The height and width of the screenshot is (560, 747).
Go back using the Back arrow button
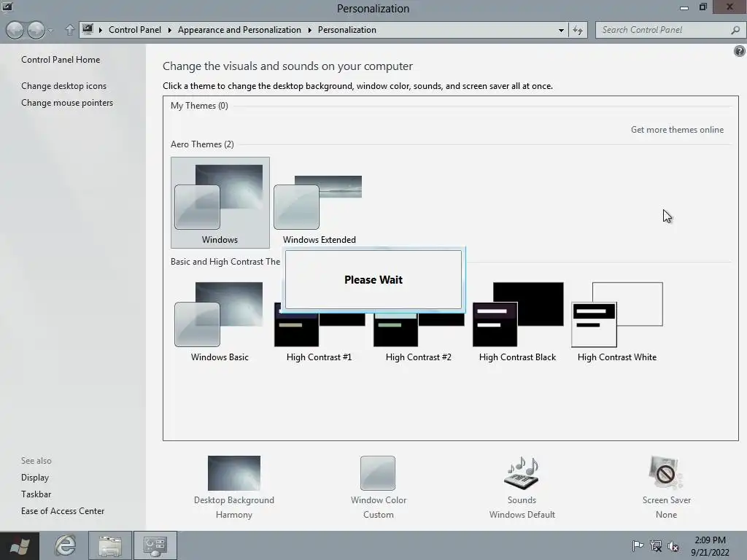[15, 30]
